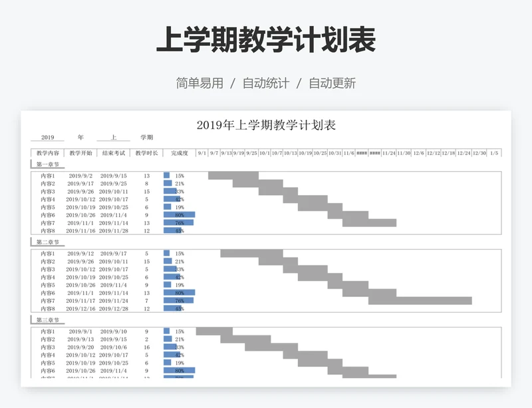
Task: Click 内容8 label in 第一章节
Action: pos(47,231)
